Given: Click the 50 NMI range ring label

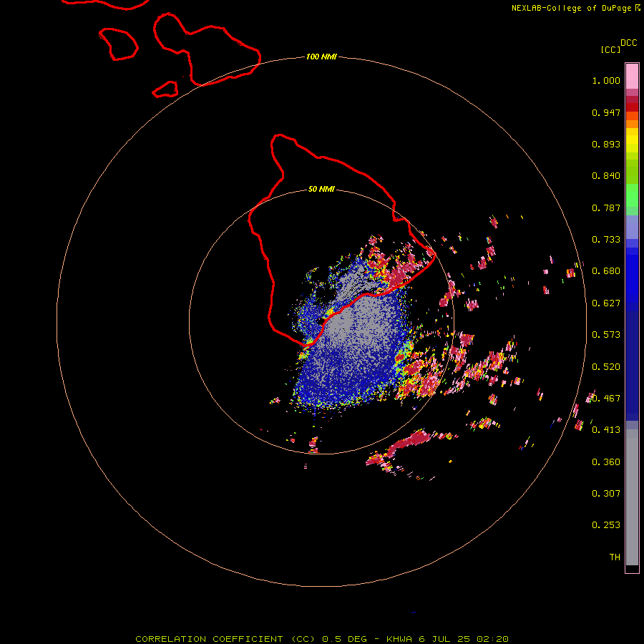Looking at the screenshot, I should [321, 189].
